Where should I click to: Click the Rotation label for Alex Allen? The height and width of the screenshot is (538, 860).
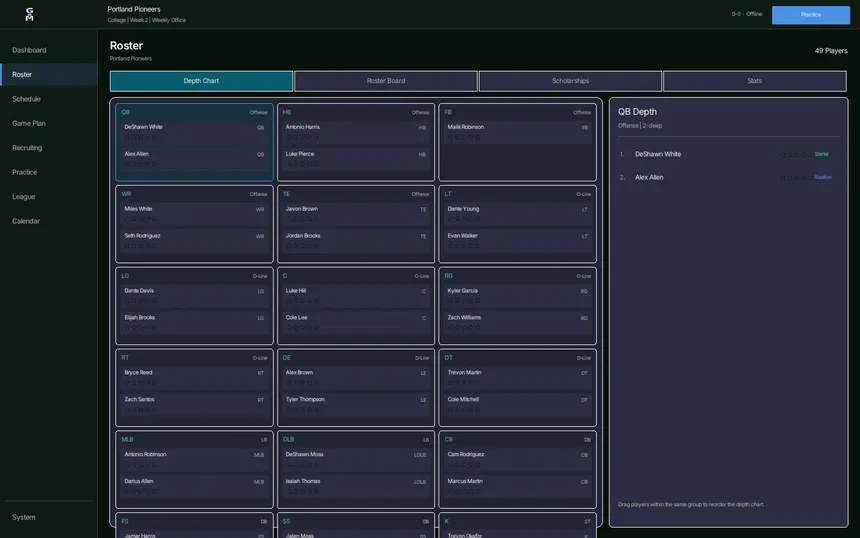click(823, 177)
